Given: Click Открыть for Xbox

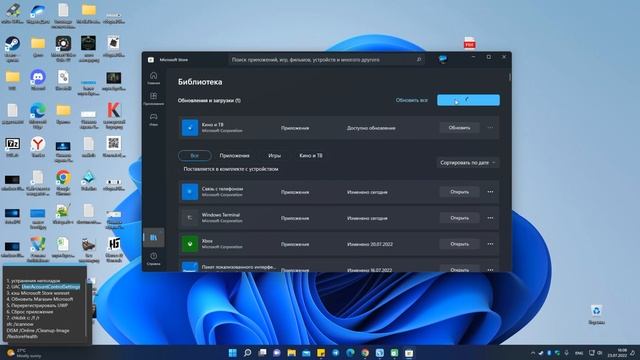Looking at the screenshot, I should click(459, 244).
